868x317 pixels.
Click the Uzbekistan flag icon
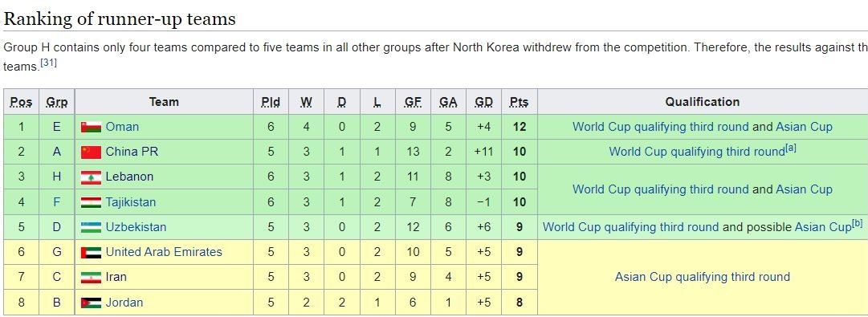point(91,227)
